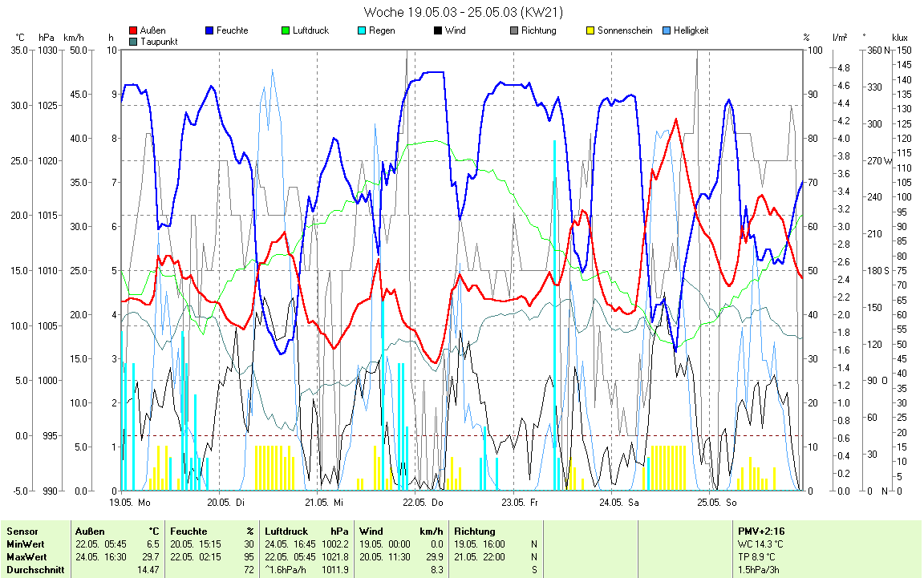
Task: Click the Luftdruck hPa table header
Action: pos(307,532)
